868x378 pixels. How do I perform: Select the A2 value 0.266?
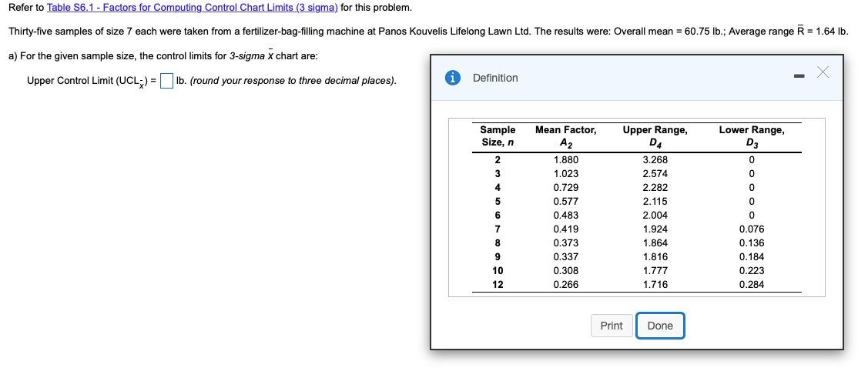point(566,285)
